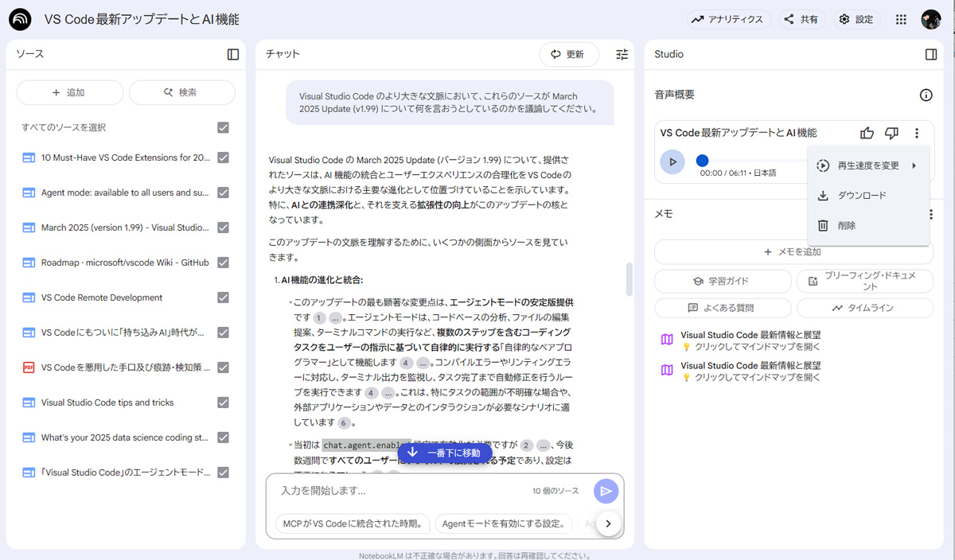Open chat configuration sliders icon
The height and width of the screenshot is (560, 955).
click(622, 54)
